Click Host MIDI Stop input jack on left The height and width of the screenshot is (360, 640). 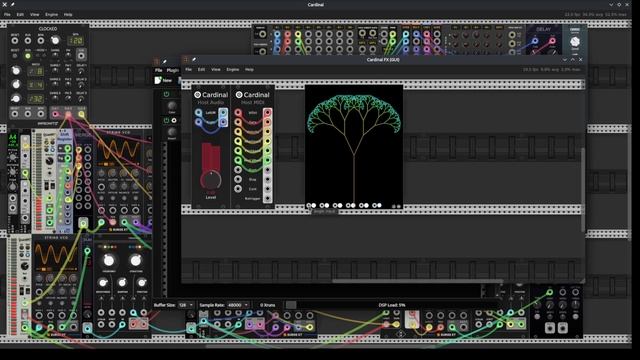point(238,179)
